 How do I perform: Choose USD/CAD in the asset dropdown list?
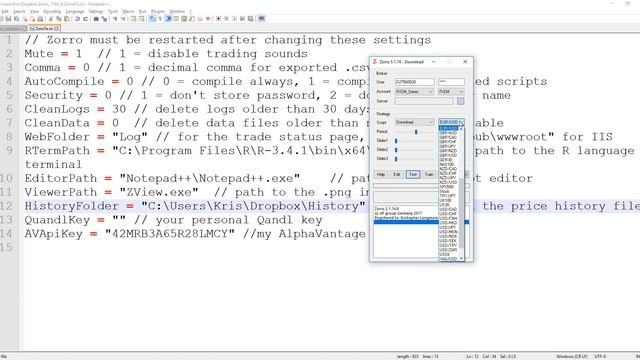[448, 209]
